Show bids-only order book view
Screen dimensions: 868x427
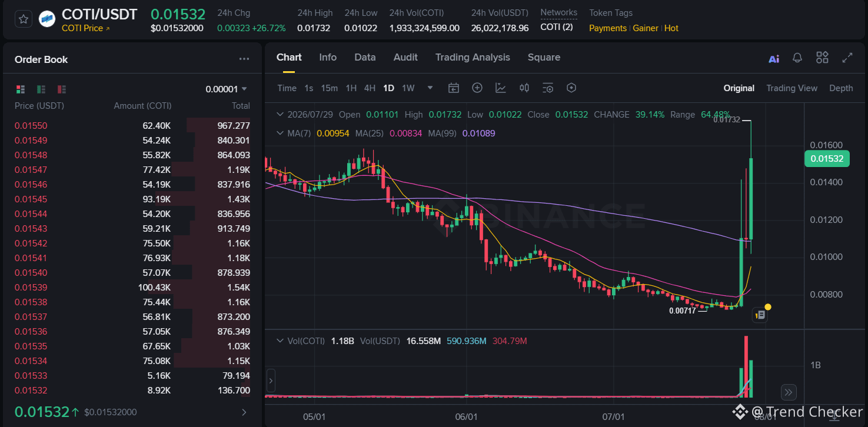click(41, 89)
